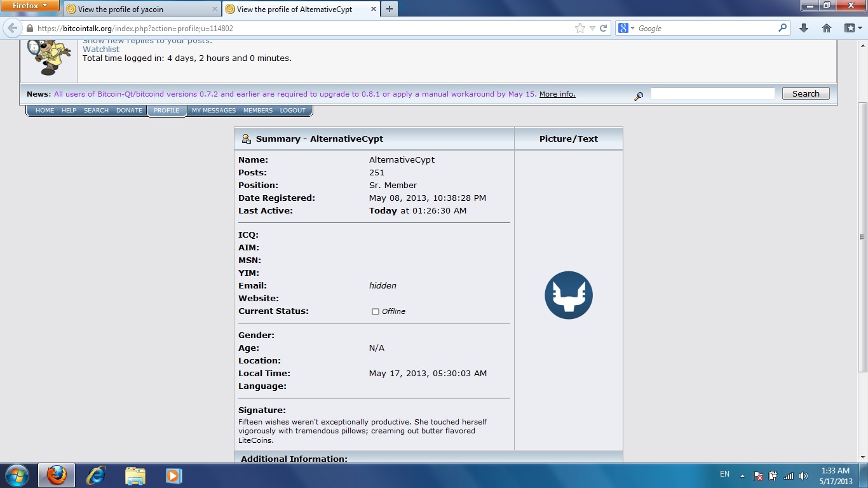Click the 'Picture/Text' column header
868x488 pixels.
569,139
